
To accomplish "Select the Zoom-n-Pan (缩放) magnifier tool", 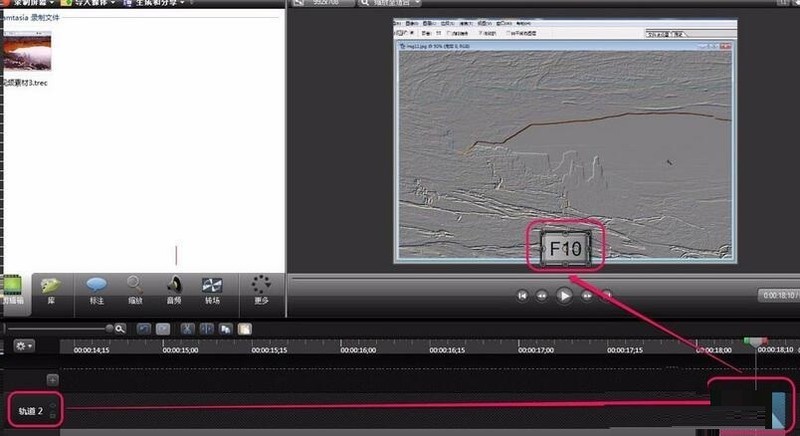I will (134, 291).
